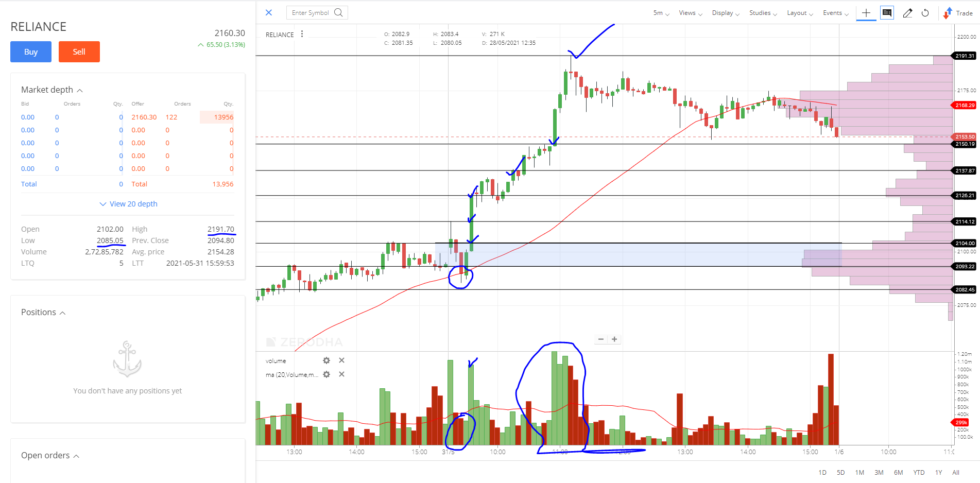
Task: Close the symbol search with X icon
Action: [268, 12]
